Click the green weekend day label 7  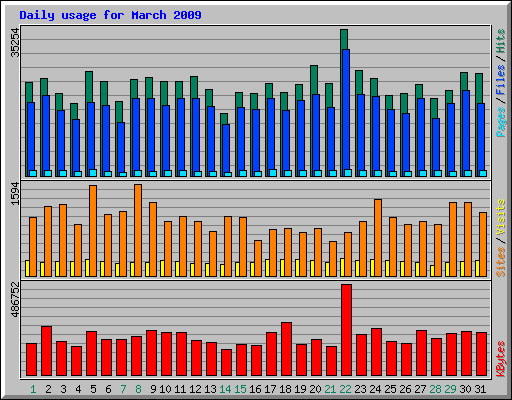tap(123, 389)
